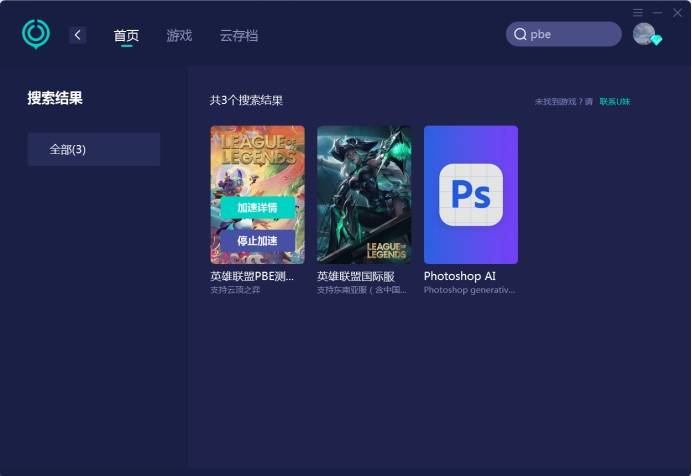The width and height of the screenshot is (692, 476).
Task: Open the Photoshop AI cover thumbnail
Action: tap(471, 195)
